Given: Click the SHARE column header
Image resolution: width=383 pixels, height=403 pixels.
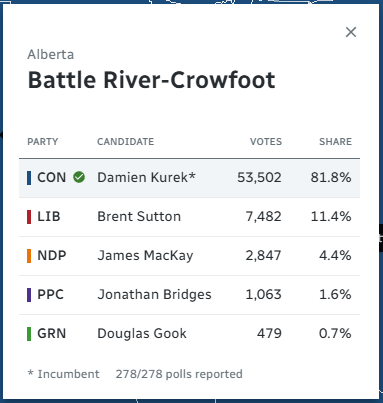Looking at the screenshot, I should [335, 142].
